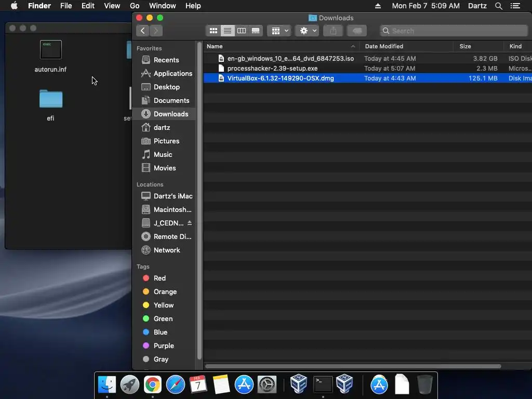The width and height of the screenshot is (532, 399).
Task: Open Notification Center in menu bar
Action: [515, 6]
